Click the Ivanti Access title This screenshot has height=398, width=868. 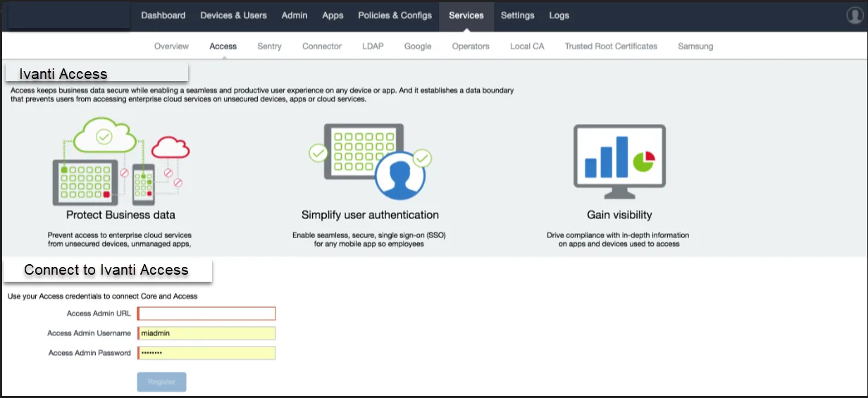(x=63, y=74)
